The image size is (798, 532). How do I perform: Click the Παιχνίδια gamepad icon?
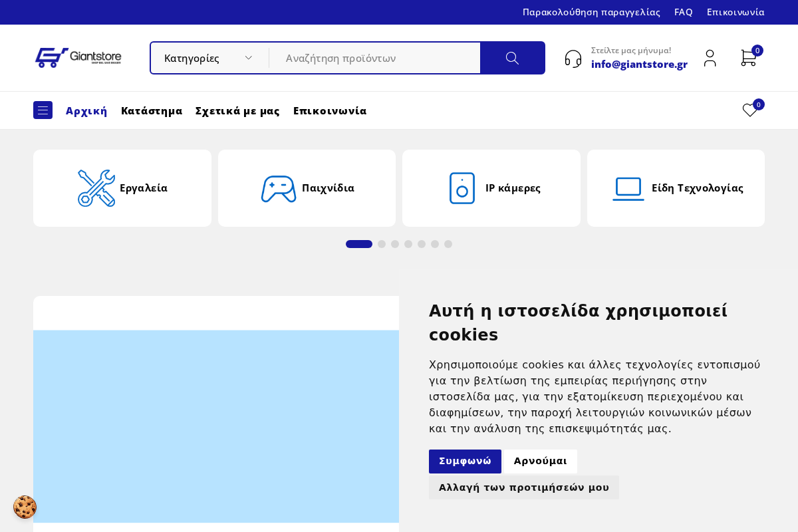[x=279, y=189]
